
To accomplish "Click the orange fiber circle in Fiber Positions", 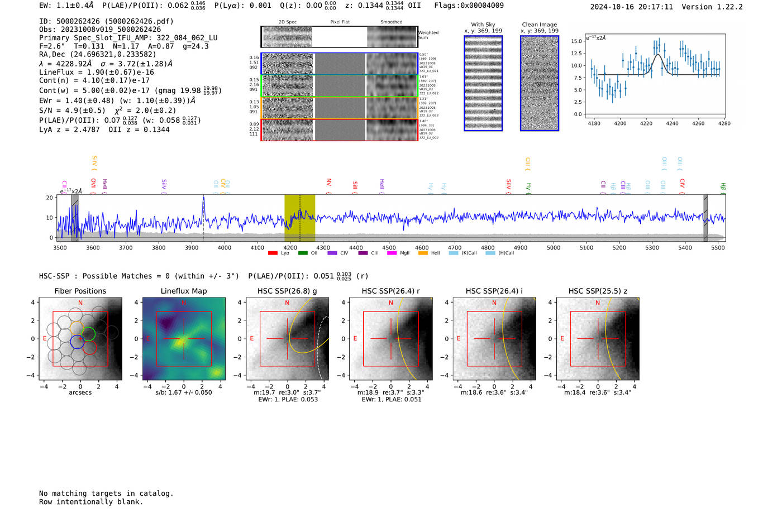I will pyautogui.click(x=77, y=327).
